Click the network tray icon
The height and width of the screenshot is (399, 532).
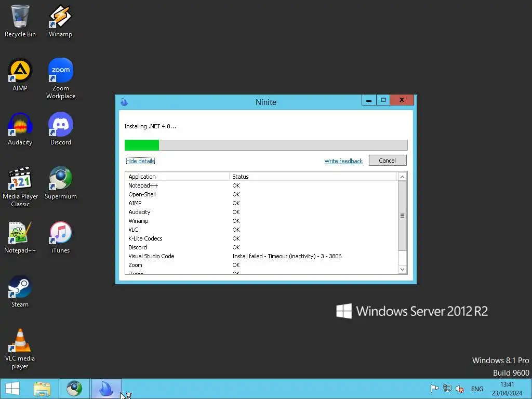point(447,389)
